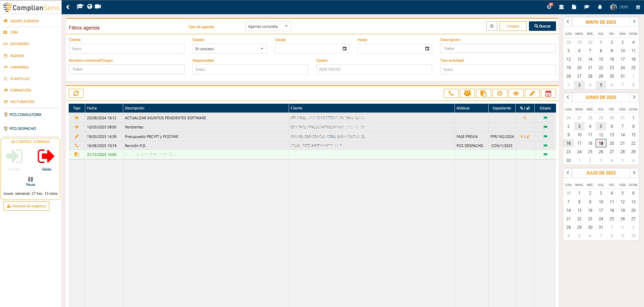Open PCG DESPACHO in the sidebar

22,128
